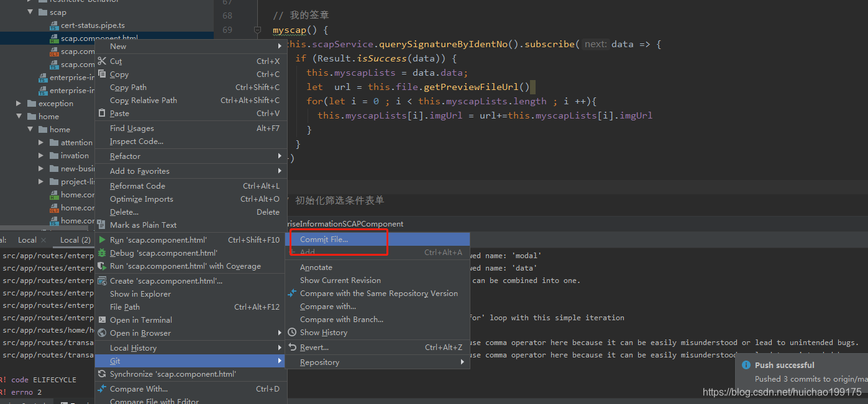Expand the exception folder
This screenshot has width=868, height=404.
pos(17,103)
